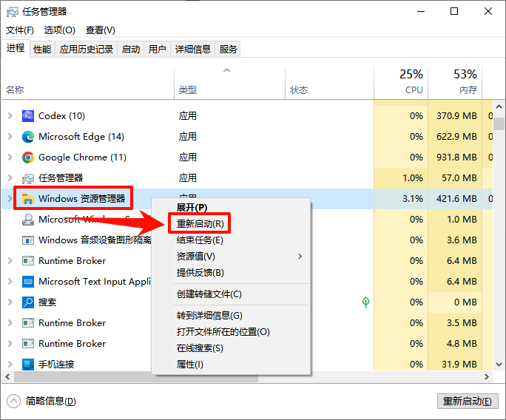Switch to the 启动 tab

point(131,50)
